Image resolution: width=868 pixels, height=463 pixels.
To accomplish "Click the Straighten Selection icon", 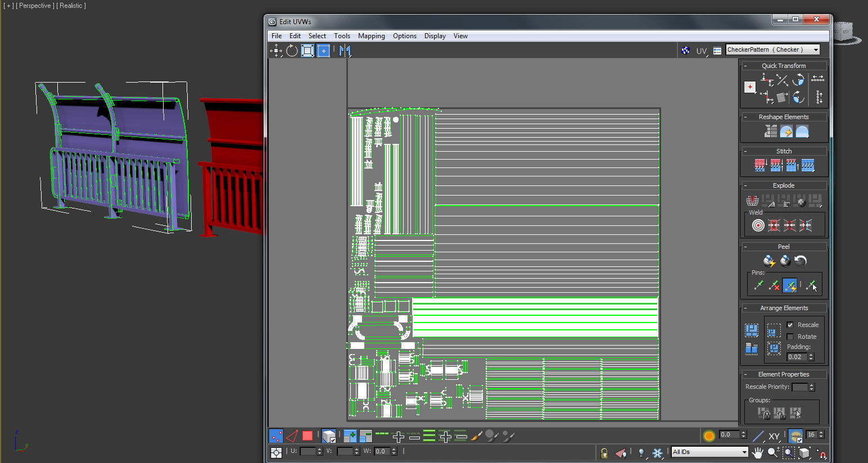I will pyautogui.click(x=770, y=131).
